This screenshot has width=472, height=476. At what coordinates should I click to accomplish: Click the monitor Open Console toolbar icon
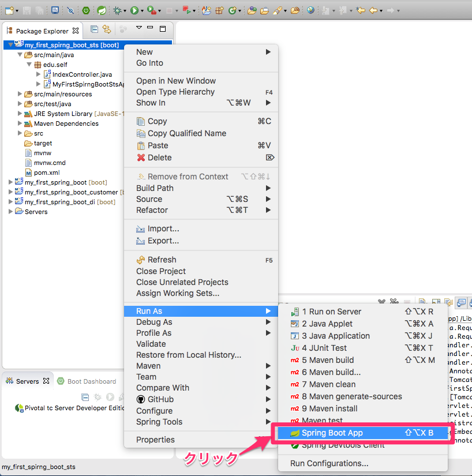coord(55,10)
